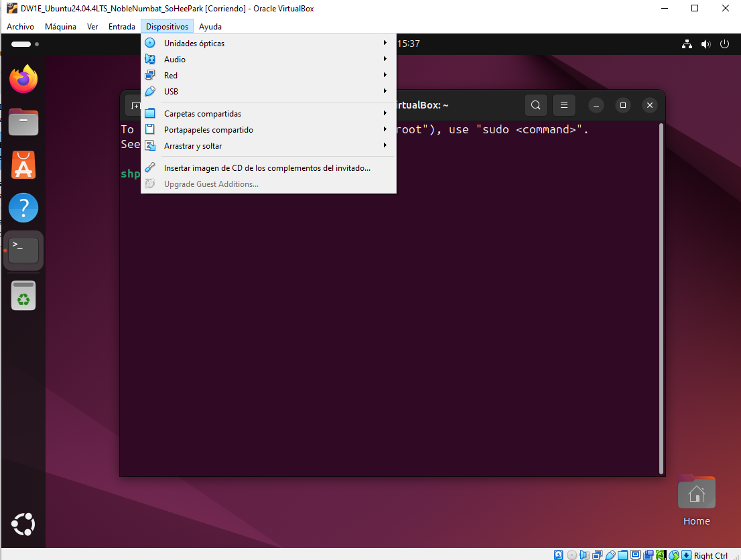Click the display status bar icon
The height and width of the screenshot is (560, 741).
[636, 555]
